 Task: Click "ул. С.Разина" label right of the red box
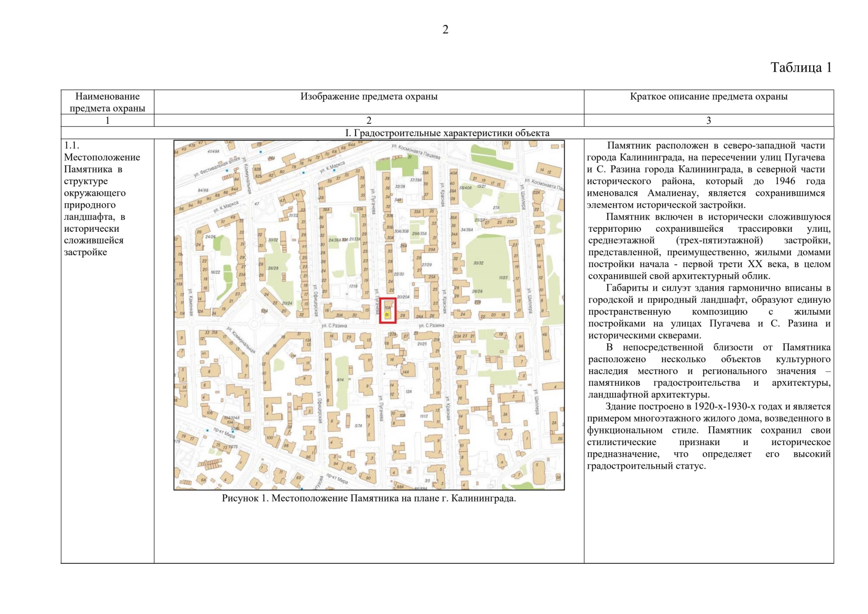(x=431, y=325)
